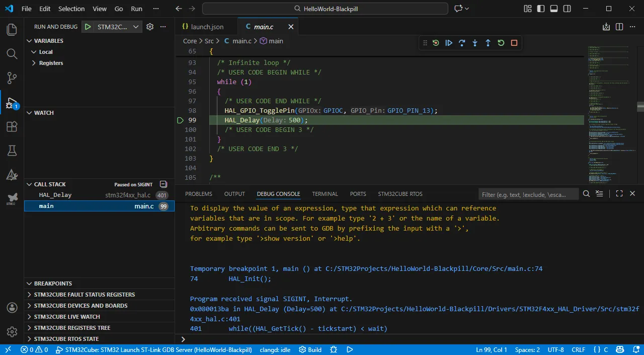Click the HelloWorld-Blackpill command center search
This screenshot has width=644, height=355.
(x=326, y=9)
